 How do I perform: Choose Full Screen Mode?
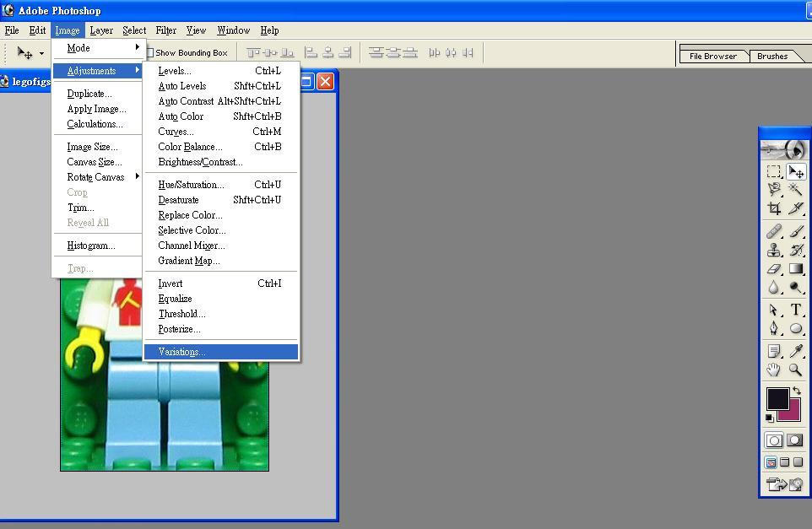coord(798,462)
